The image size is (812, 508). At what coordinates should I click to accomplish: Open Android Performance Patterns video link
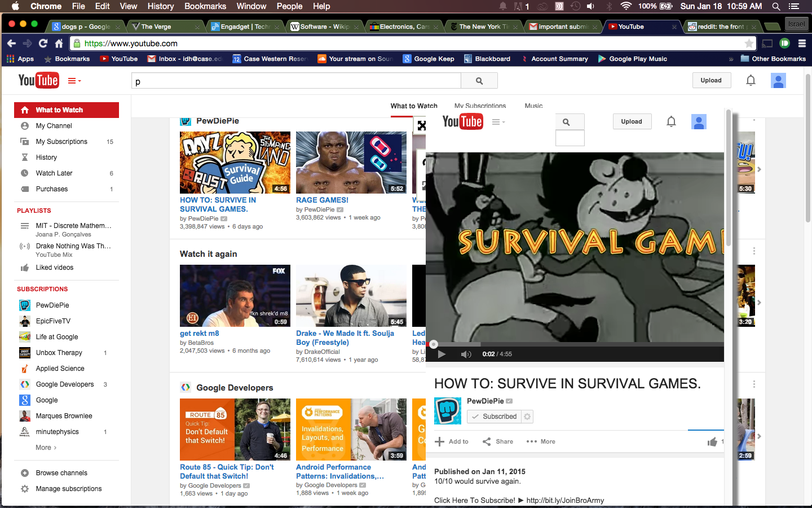340,471
